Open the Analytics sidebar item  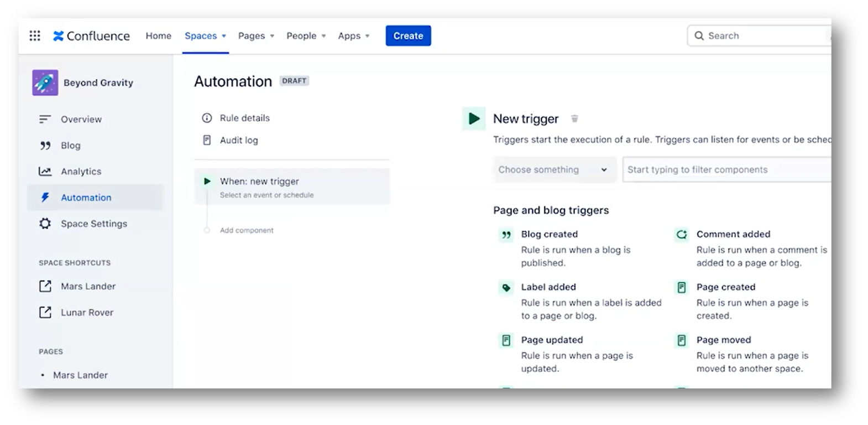(x=95, y=172)
